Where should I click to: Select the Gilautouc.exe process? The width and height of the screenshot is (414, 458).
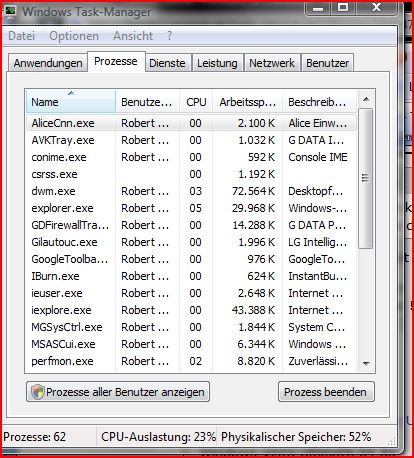pos(191,242)
